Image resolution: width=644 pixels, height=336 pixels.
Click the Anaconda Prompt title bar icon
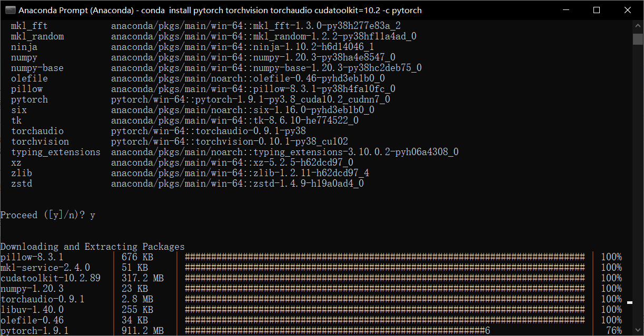coord(9,10)
